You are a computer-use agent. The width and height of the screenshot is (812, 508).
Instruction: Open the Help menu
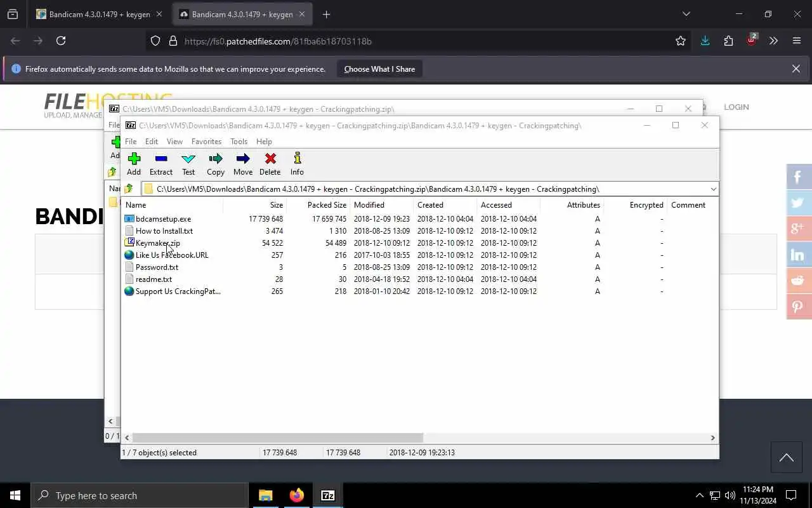point(264,141)
